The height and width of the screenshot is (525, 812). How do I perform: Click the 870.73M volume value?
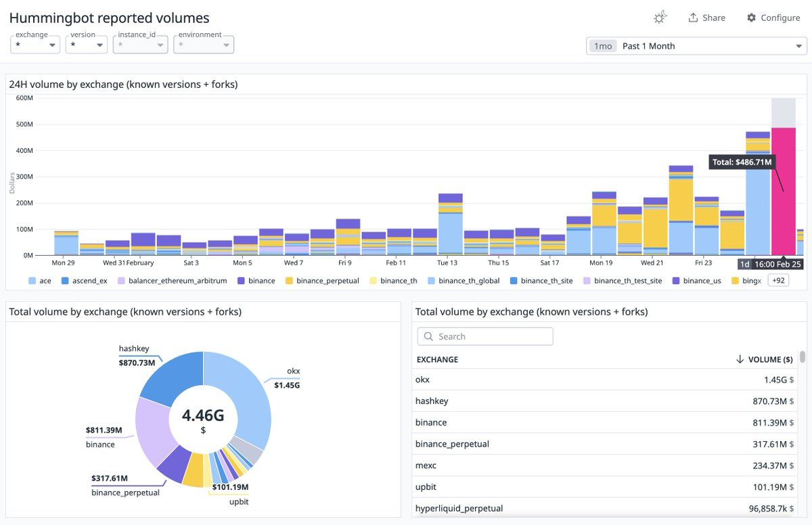(773, 401)
